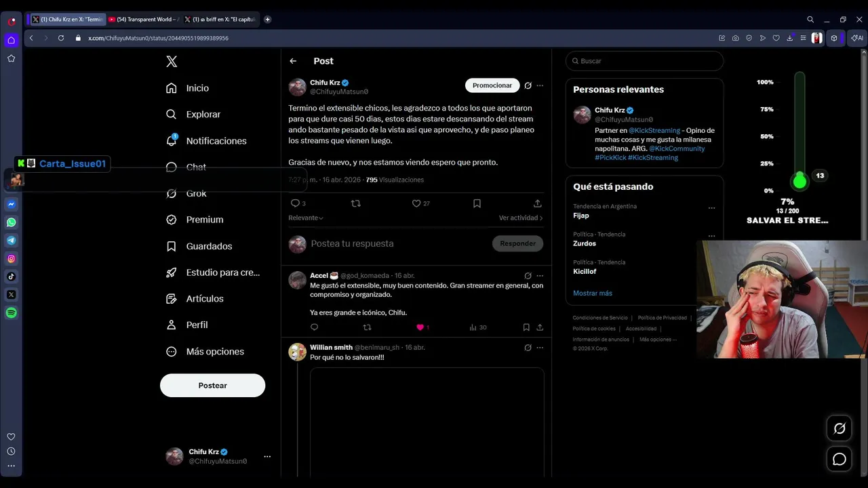Click Grok icon on Accel's reply

pyautogui.click(x=528, y=276)
